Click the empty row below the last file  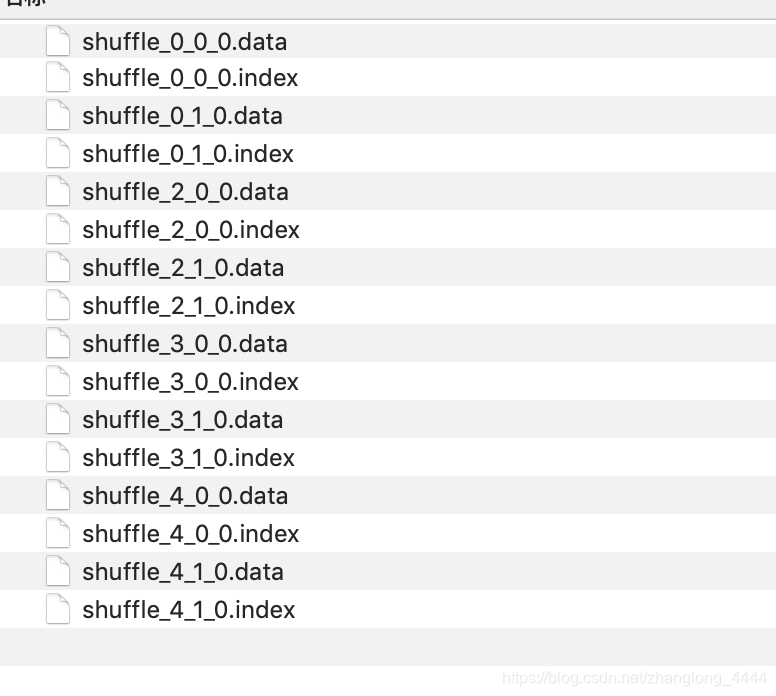tap(388, 647)
